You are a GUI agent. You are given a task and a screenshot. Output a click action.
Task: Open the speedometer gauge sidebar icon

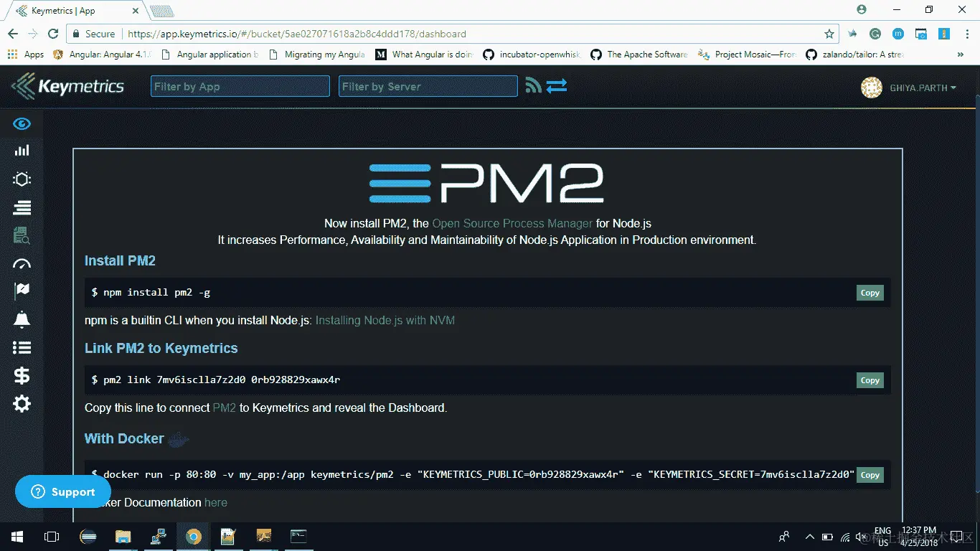coord(22,264)
